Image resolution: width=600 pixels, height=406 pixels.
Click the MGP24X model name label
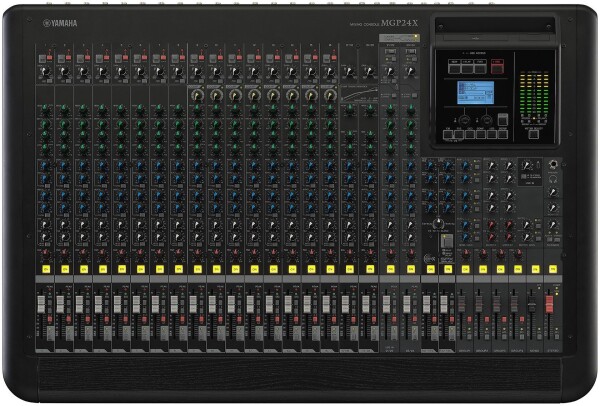(399, 23)
